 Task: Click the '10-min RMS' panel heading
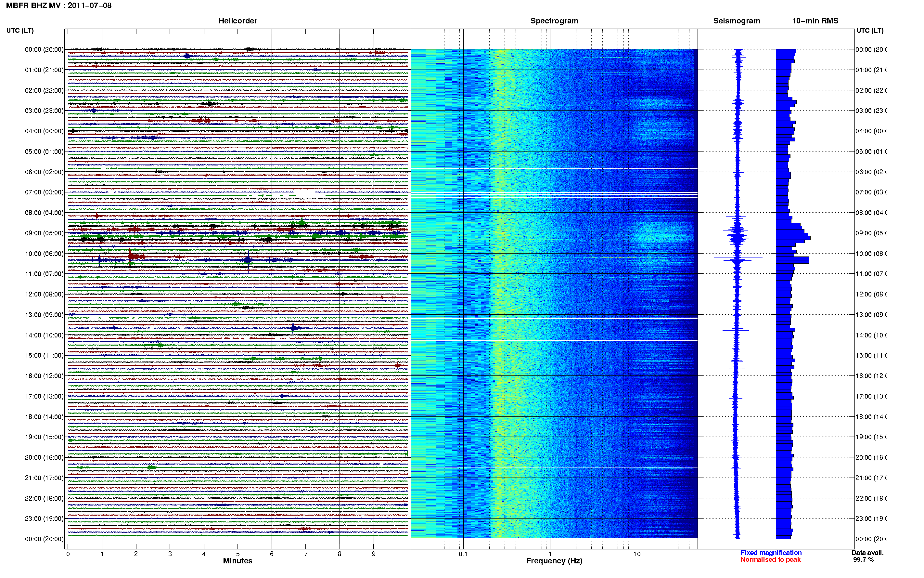[x=815, y=21]
